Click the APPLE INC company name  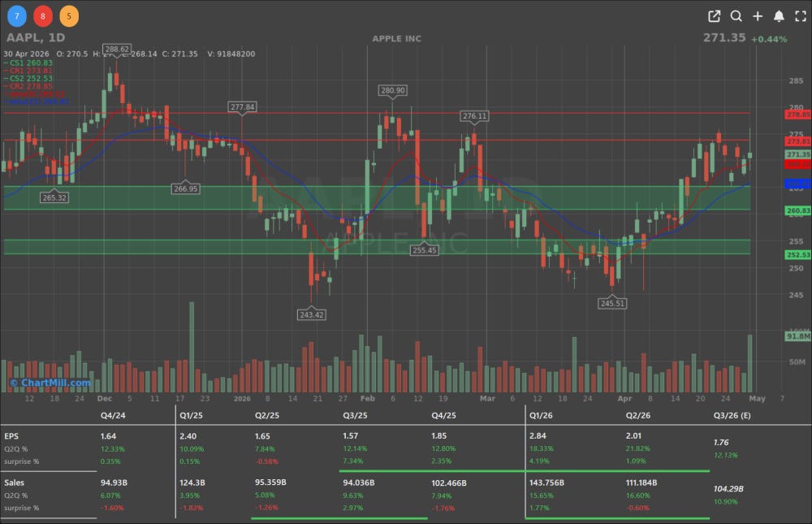[x=397, y=39]
